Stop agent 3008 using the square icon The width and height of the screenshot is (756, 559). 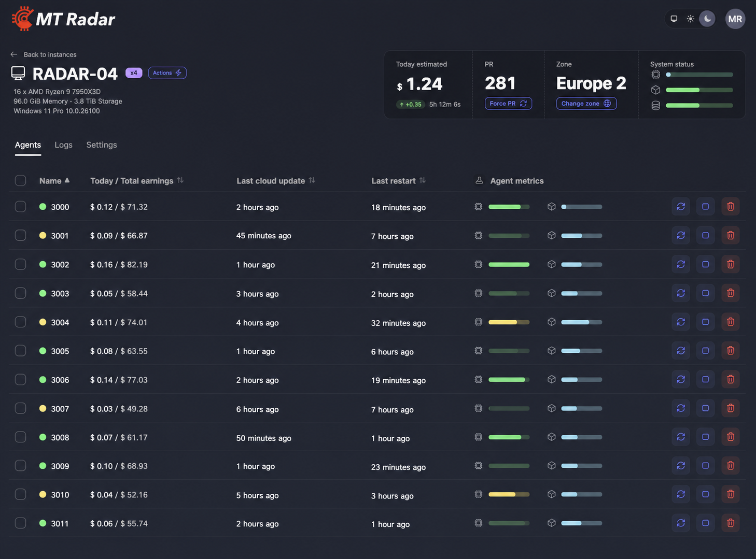705,437
